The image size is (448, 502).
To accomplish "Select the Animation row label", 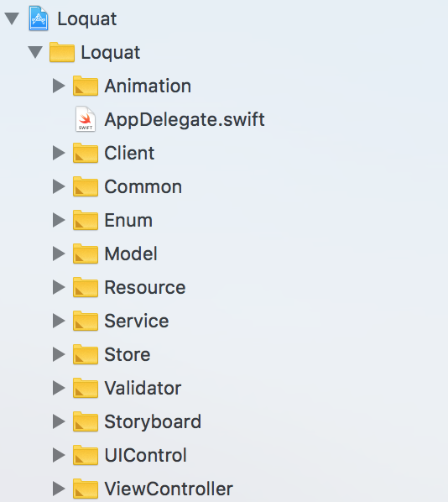I will [x=148, y=86].
